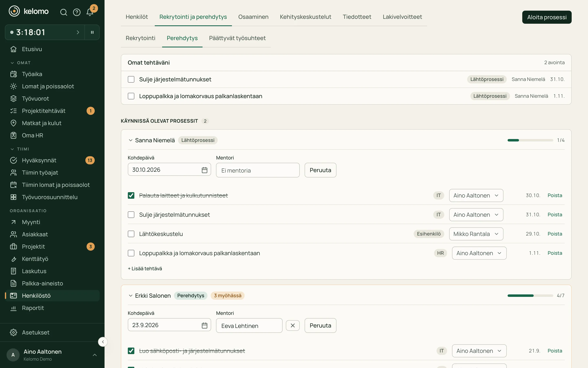Image resolution: width=588 pixels, height=368 pixels.
Task: Click Poista on Lähtökeskustelu row
Action: coord(555,234)
